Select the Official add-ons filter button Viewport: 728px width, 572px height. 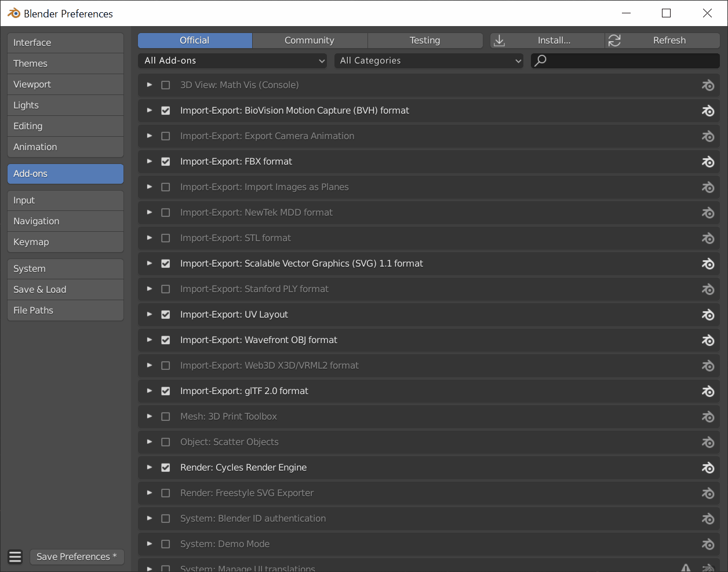pos(195,41)
